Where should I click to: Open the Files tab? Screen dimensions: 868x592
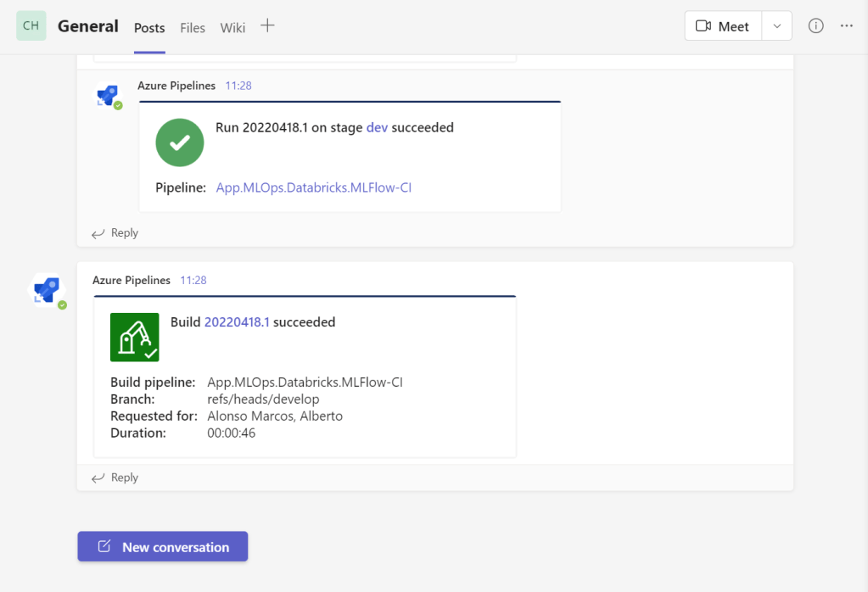point(193,28)
